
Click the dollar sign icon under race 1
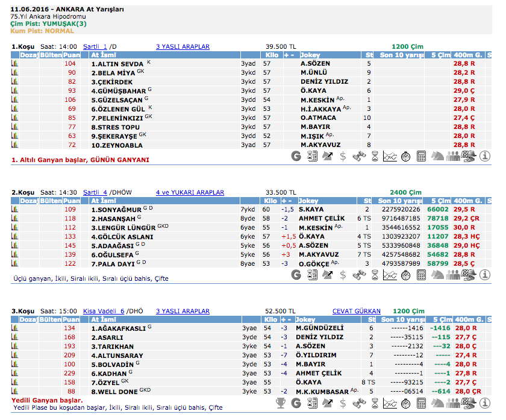(343, 156)
